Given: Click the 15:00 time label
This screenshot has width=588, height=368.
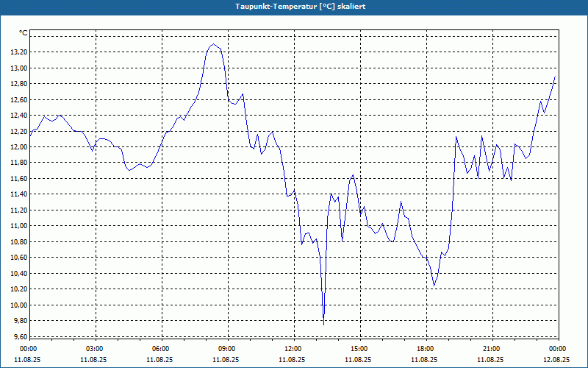Looking at the screenshot, I should click(359, 349).
